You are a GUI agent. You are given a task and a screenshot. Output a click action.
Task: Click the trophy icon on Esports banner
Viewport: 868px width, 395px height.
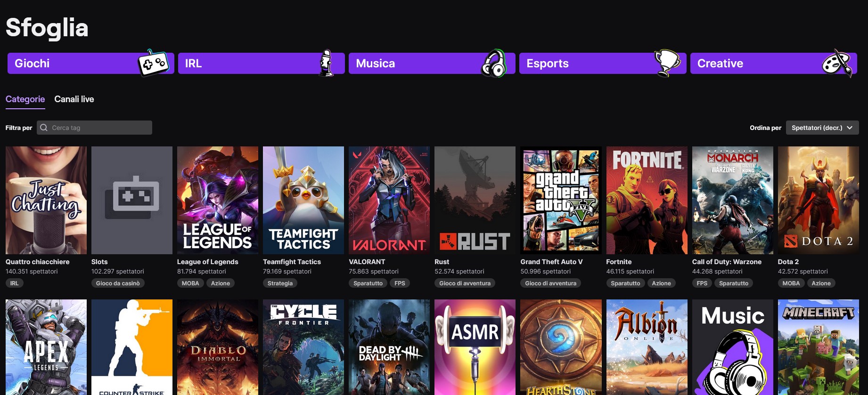coord(667,63)
